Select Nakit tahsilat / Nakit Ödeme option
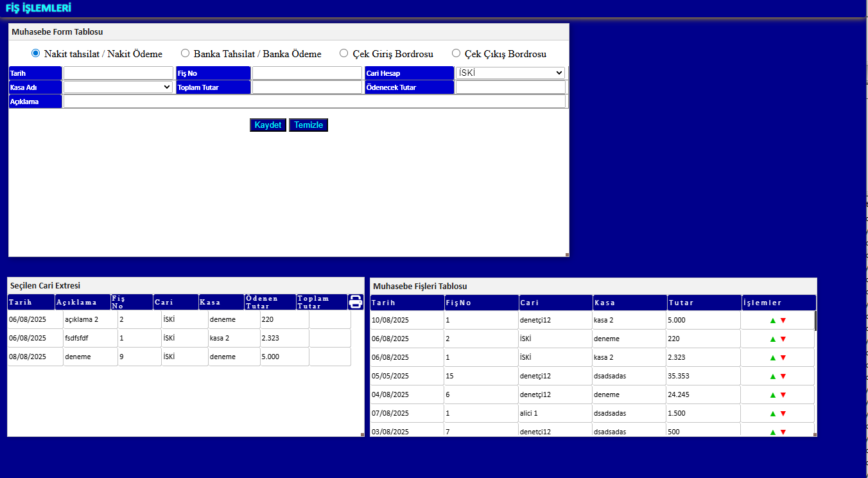The image size is (868, 478). click(36, 53)
